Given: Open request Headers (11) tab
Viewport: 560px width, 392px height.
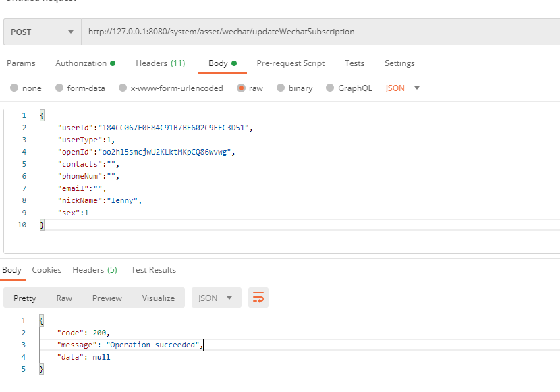Looking at the screenshot, I should 160,63.
